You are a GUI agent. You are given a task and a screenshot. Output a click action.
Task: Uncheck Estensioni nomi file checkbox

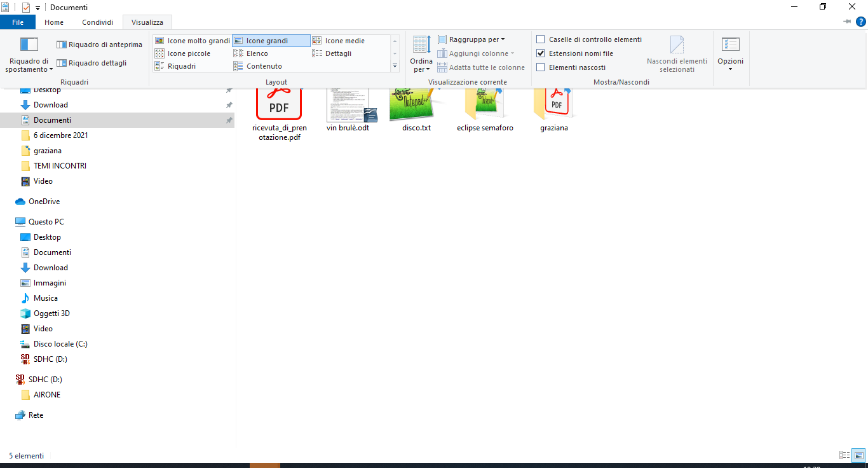coord(541,53)
